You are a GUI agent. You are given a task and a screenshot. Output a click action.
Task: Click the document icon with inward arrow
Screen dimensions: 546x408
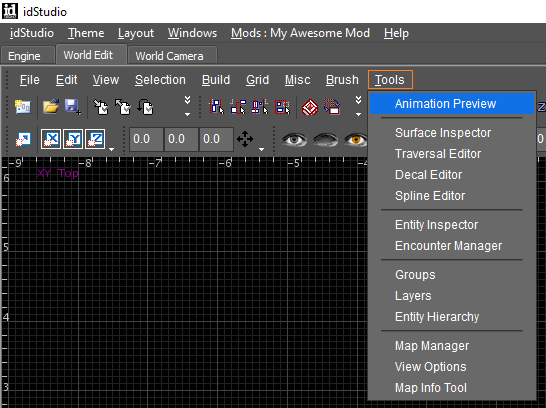coord(101,107)
